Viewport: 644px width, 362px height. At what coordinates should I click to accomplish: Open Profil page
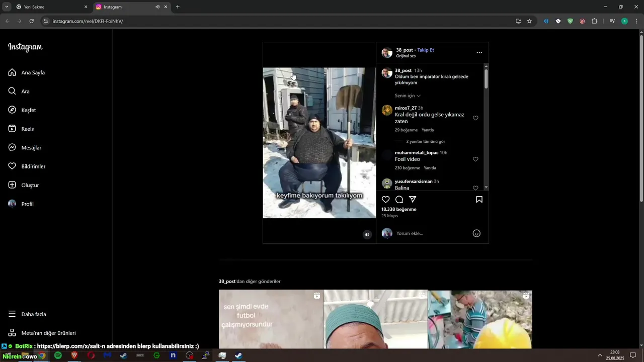[x=21, y=204]
